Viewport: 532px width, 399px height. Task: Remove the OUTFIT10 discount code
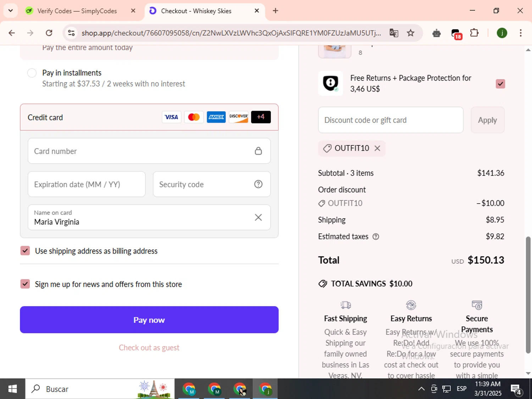coord(377,148)
